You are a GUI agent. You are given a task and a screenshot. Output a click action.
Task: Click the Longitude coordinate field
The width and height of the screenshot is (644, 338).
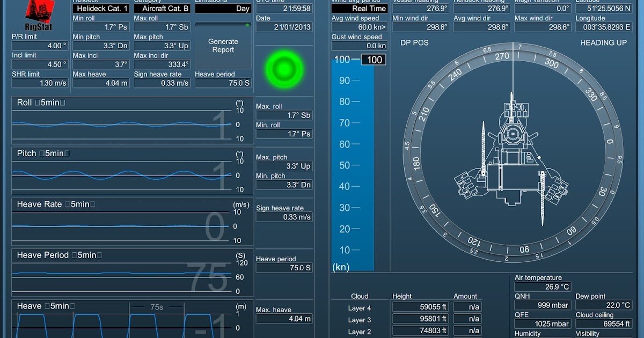pyautogui.click(x=604, y=26)
